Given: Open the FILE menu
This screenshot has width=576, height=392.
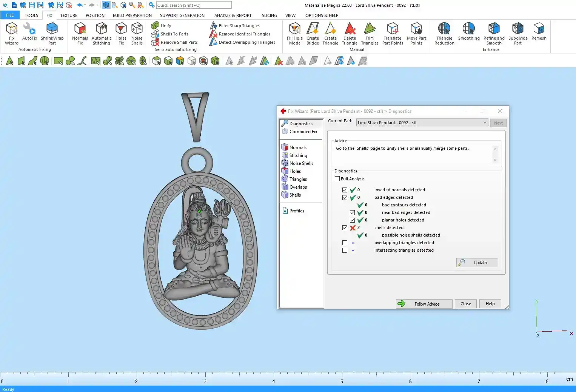Looking at the screenshot, I should (10, 15).
